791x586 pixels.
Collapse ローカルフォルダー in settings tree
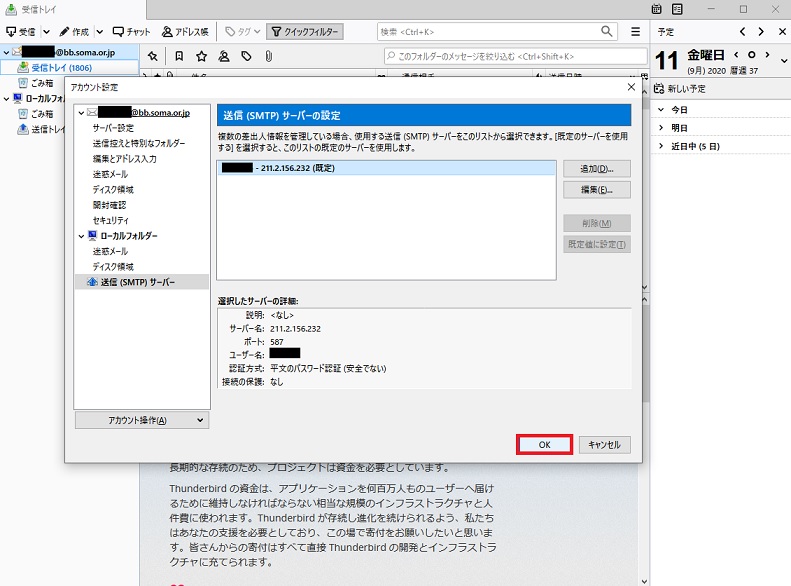coord(81,236)
